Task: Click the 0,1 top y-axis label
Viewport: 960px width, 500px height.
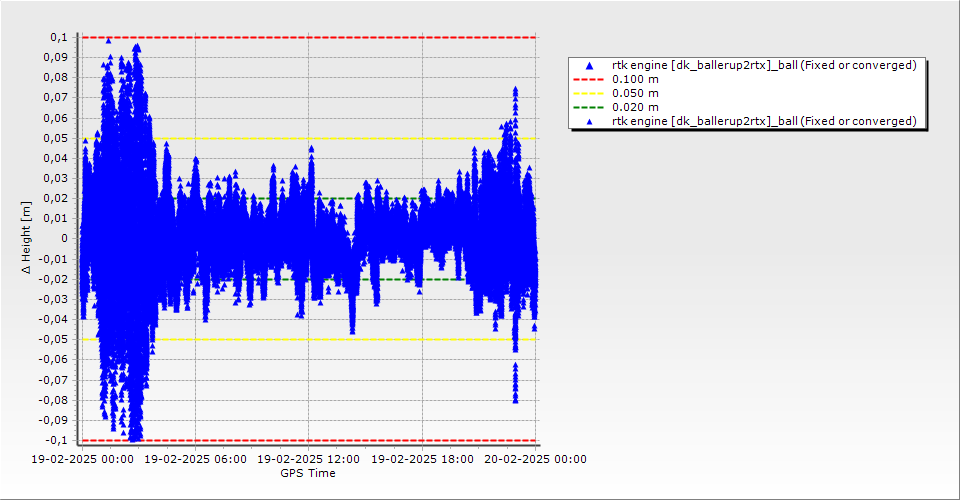Action: [x=59, y=37]
